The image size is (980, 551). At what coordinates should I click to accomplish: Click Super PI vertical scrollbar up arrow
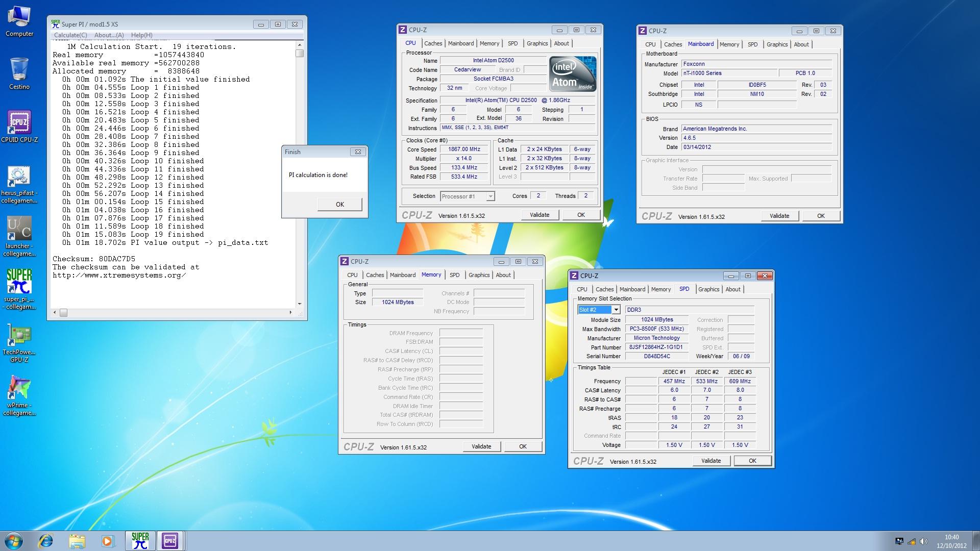[x=300, y=45]
